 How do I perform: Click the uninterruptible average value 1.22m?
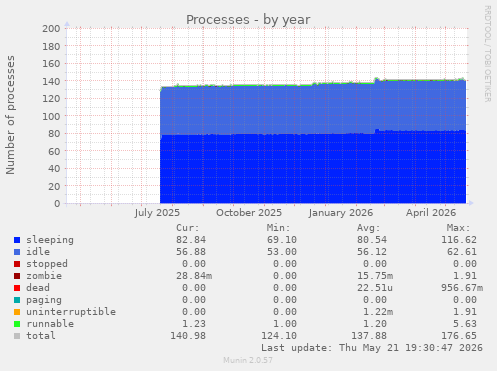(378, 312)
